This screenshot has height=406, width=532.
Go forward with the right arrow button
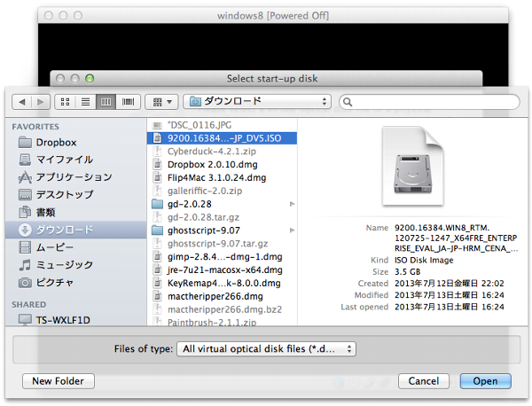(41, 102)
